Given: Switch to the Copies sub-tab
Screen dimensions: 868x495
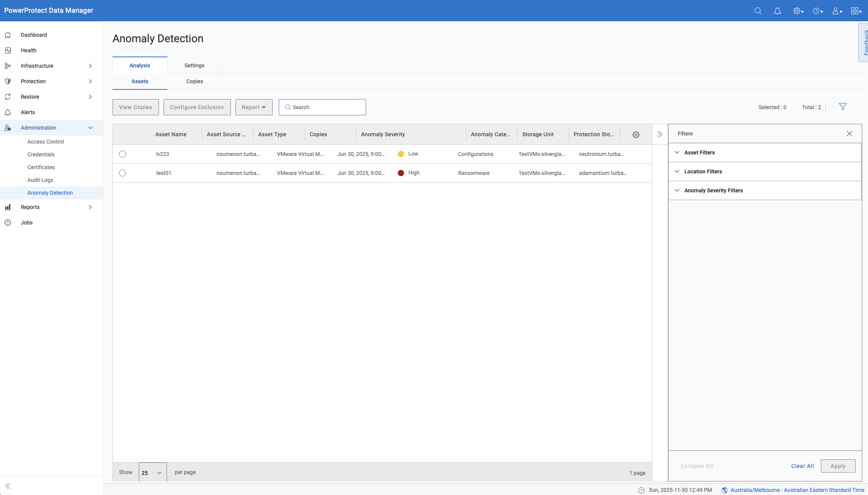Looking at the screenshot, I should [x=194, y=81].
